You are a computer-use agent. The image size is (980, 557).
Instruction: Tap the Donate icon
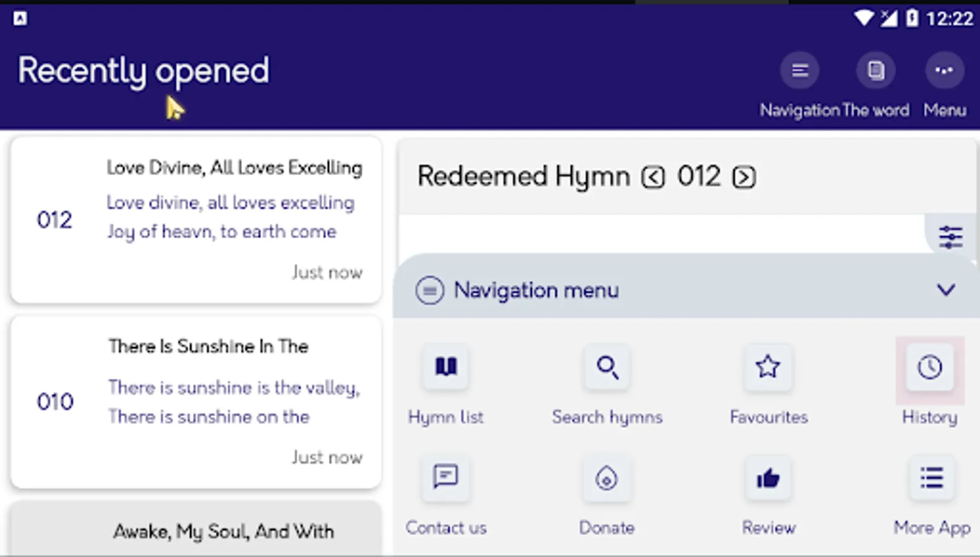click(x=606, y=478)
